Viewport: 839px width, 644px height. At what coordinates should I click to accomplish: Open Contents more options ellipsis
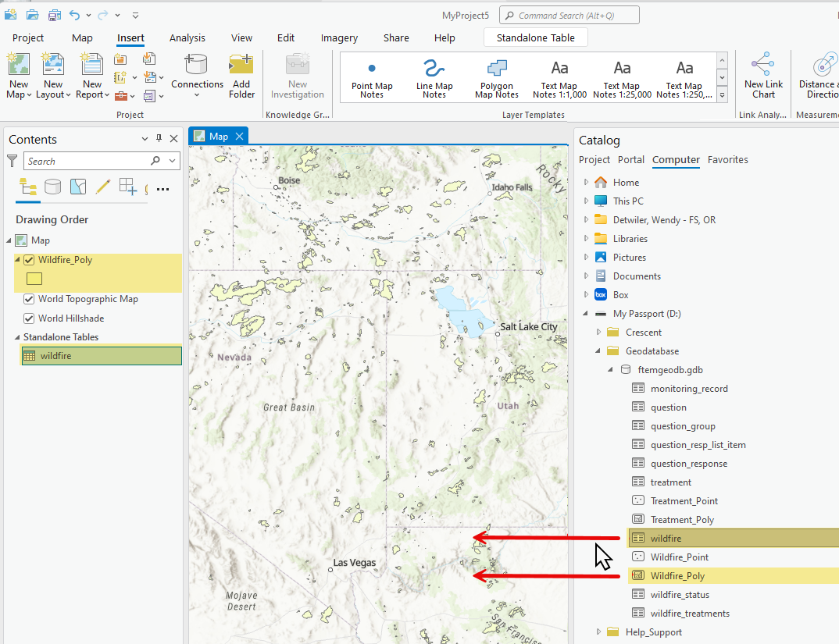pyautogui.click(x=162, y=189)
